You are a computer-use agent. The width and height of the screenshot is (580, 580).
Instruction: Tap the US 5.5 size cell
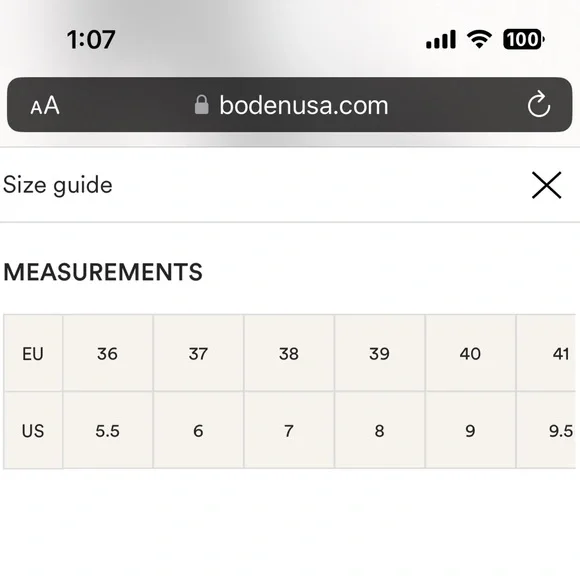(x=108, y=430)
